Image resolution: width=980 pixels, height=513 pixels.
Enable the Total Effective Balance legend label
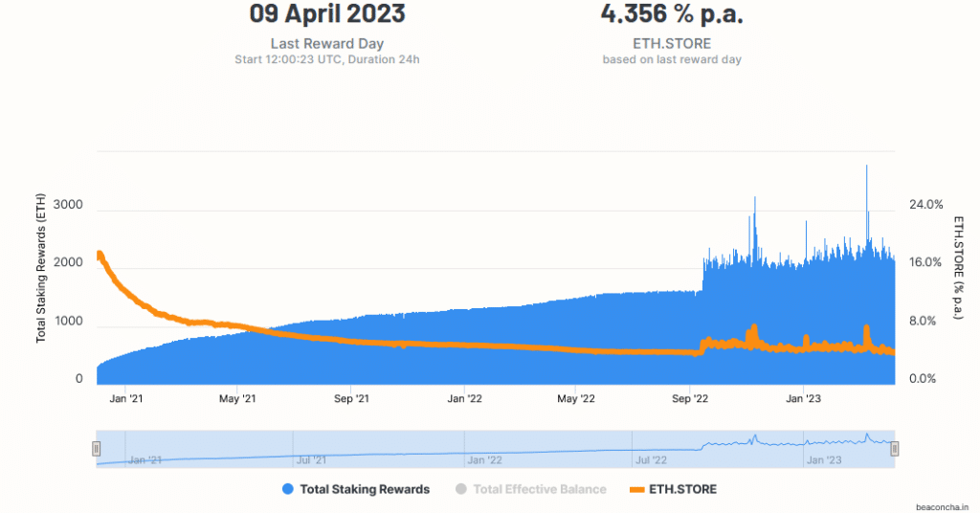click(x=540, y=489)
